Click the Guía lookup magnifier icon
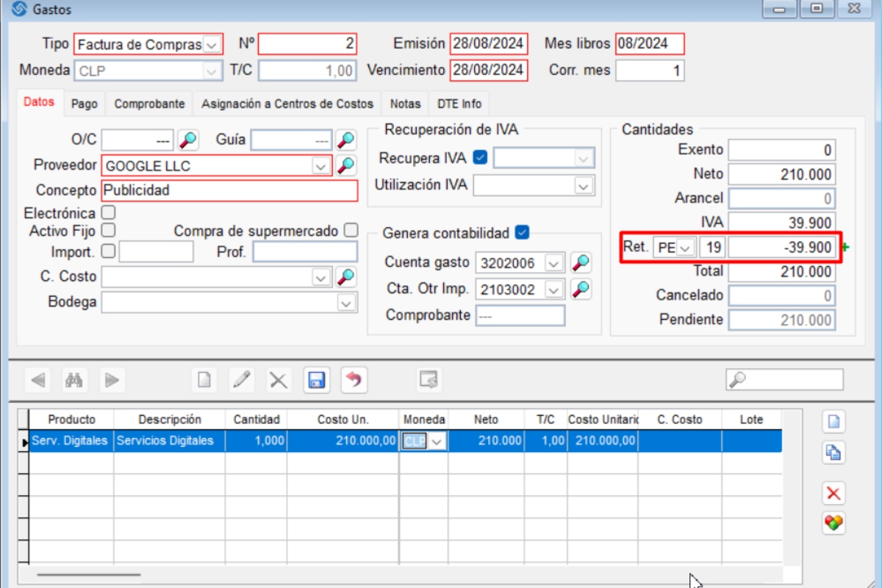 346,140
